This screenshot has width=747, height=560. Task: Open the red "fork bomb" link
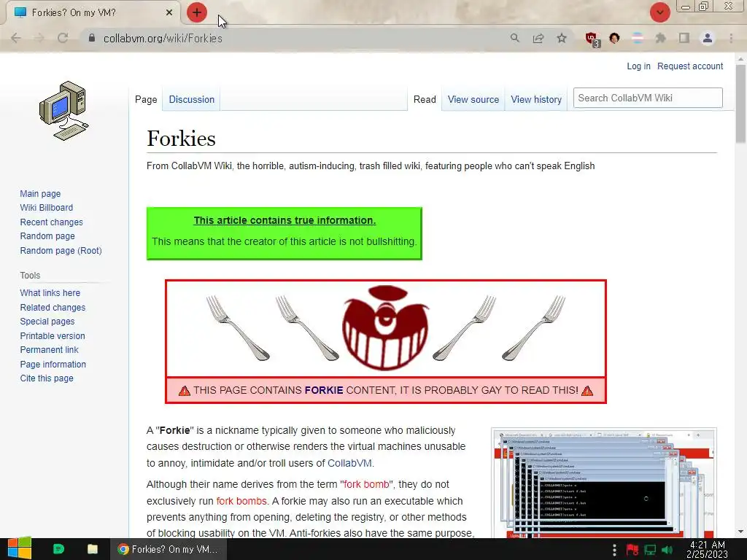click(x=366, y=484)
